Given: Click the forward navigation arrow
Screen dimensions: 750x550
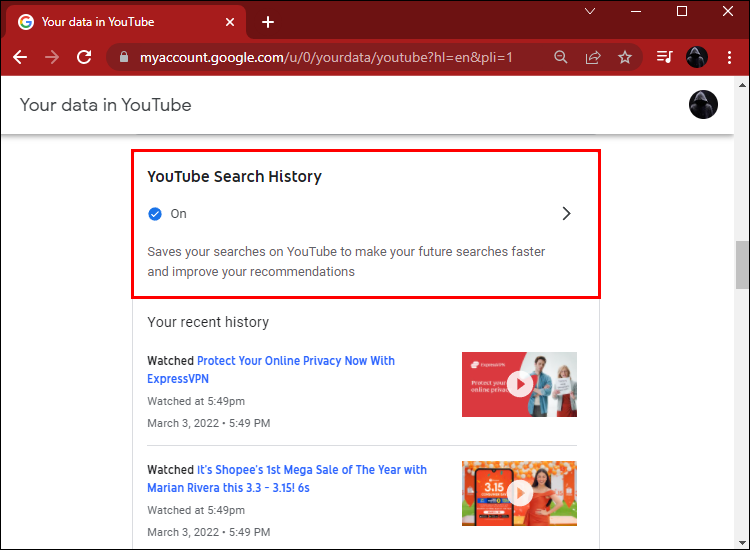Looking at the screenshot, I should [x=52, y=57].
